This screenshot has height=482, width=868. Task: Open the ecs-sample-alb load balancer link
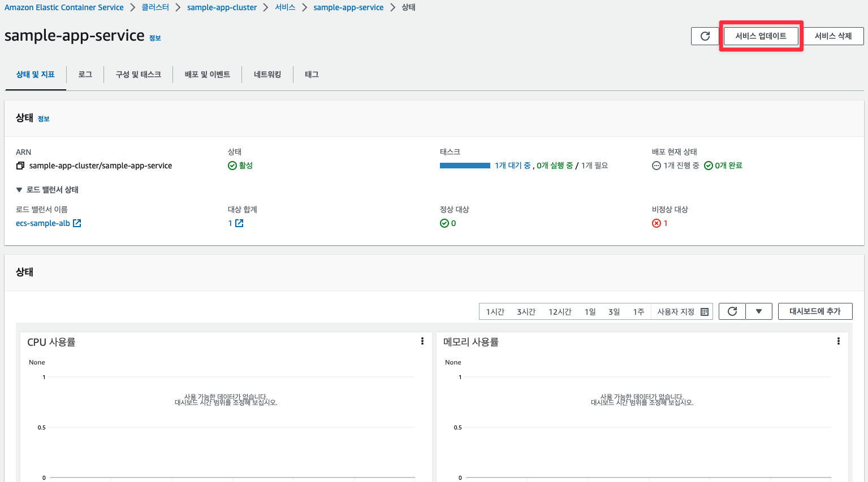click(43, 223)
